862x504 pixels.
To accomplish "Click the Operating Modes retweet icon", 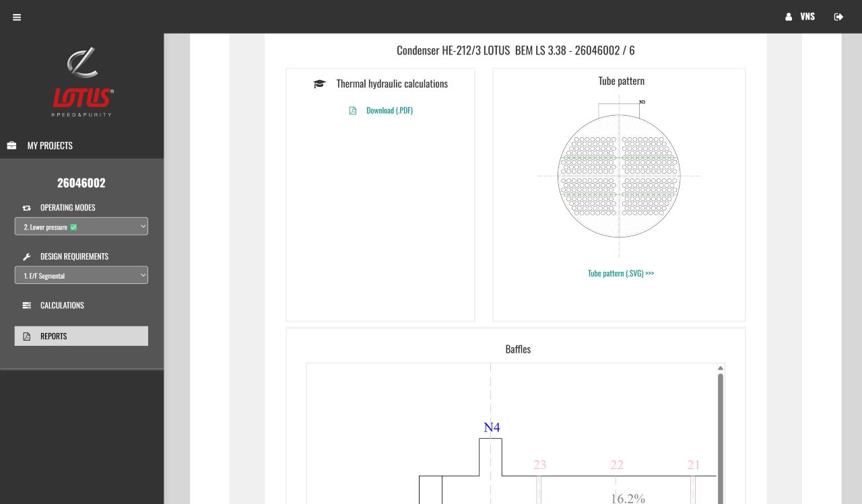I will [27, 208].
